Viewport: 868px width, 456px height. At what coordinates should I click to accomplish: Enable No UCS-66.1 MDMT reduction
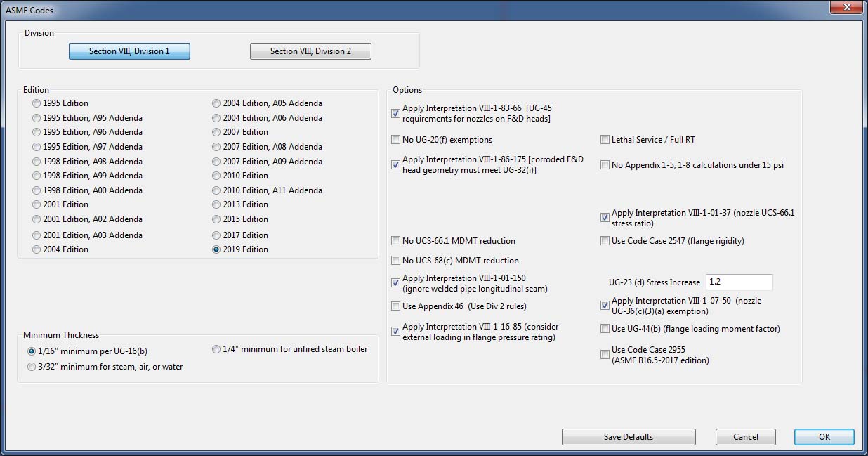[x=396, y=241]
